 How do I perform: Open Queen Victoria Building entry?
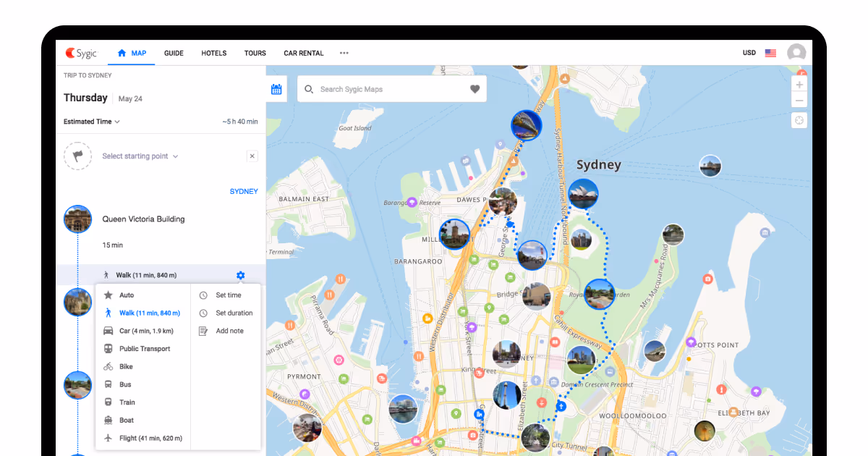tap(143, 219)
